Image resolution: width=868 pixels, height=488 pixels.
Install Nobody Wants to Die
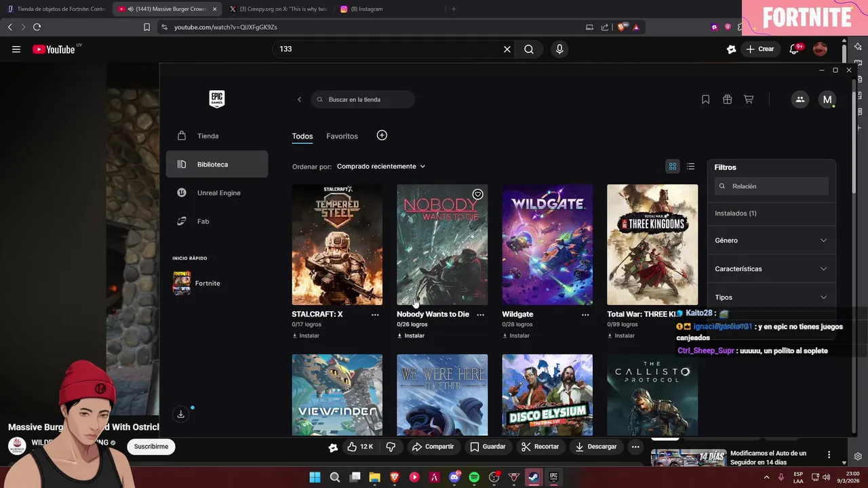tap(411, 335)
